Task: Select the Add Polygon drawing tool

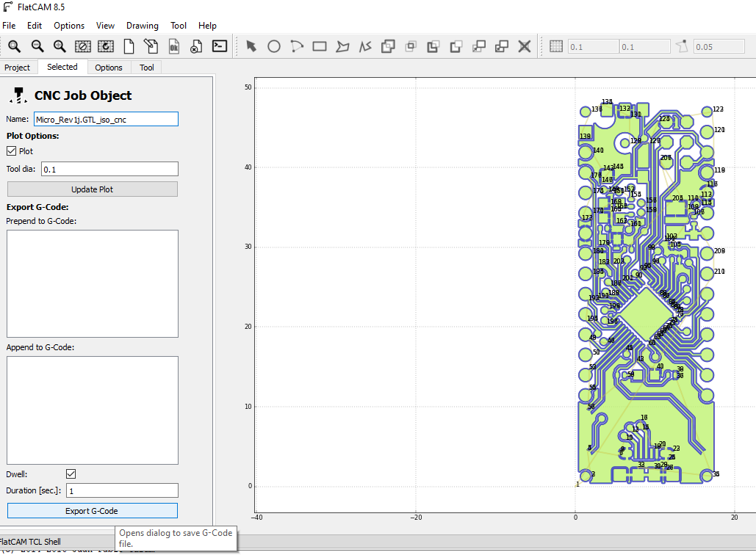Action: (342, 46)
